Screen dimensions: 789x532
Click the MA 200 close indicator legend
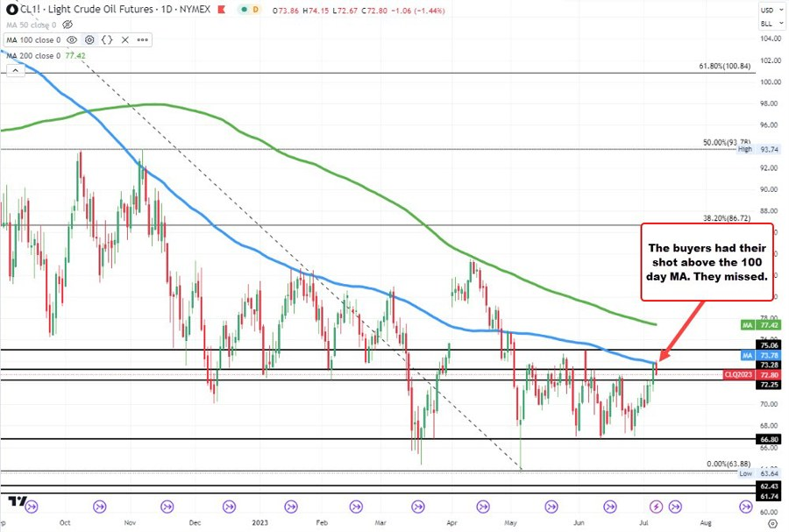point(31,55)
